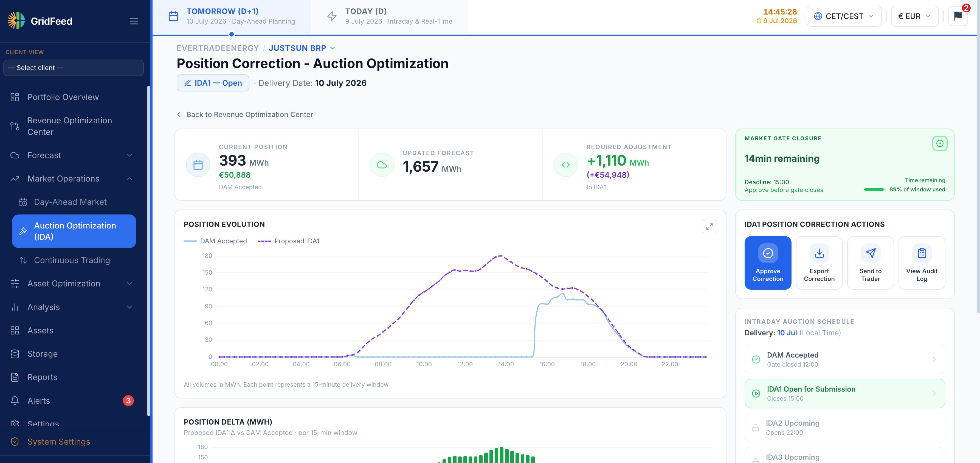Collapse the Market Operations section
Image resolution: width=980 pixels, height=463 pixels.
click(74, 178)
